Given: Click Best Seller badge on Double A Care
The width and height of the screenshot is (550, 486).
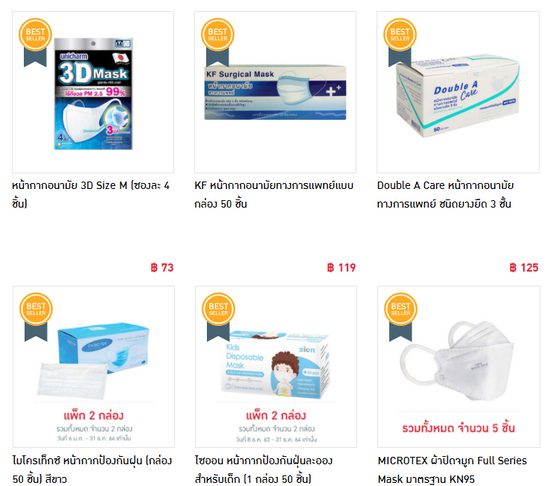Looking at the screenshot, I should (400, 41).
